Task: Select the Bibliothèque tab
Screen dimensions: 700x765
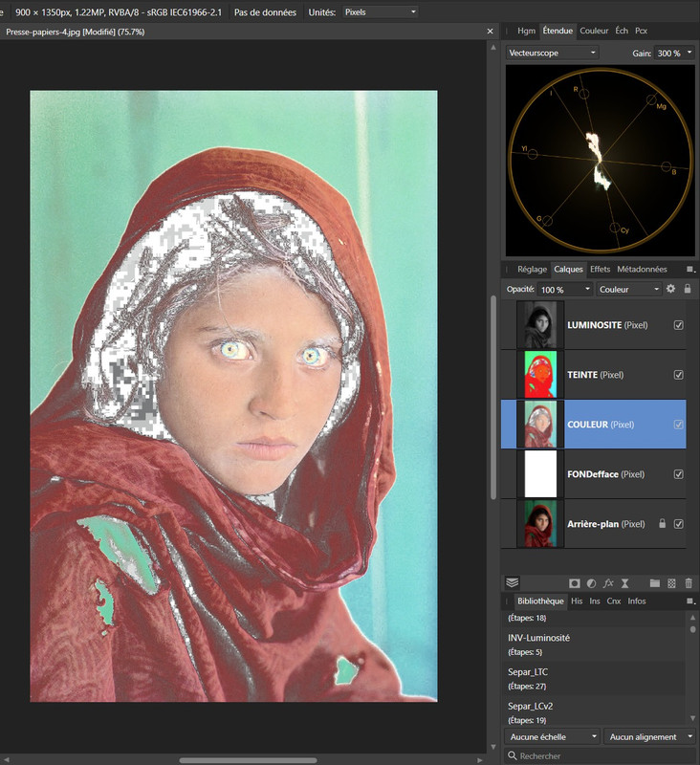Action: click(540, 601)
